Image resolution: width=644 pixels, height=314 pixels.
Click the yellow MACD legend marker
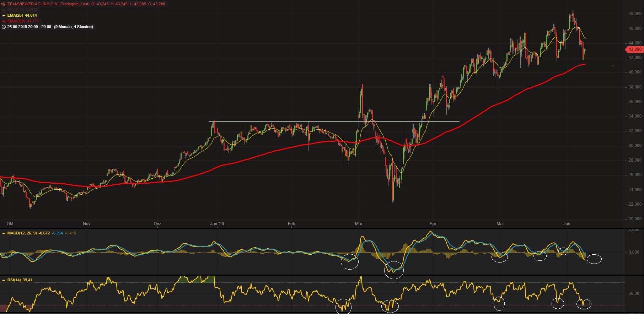(4, 233)
